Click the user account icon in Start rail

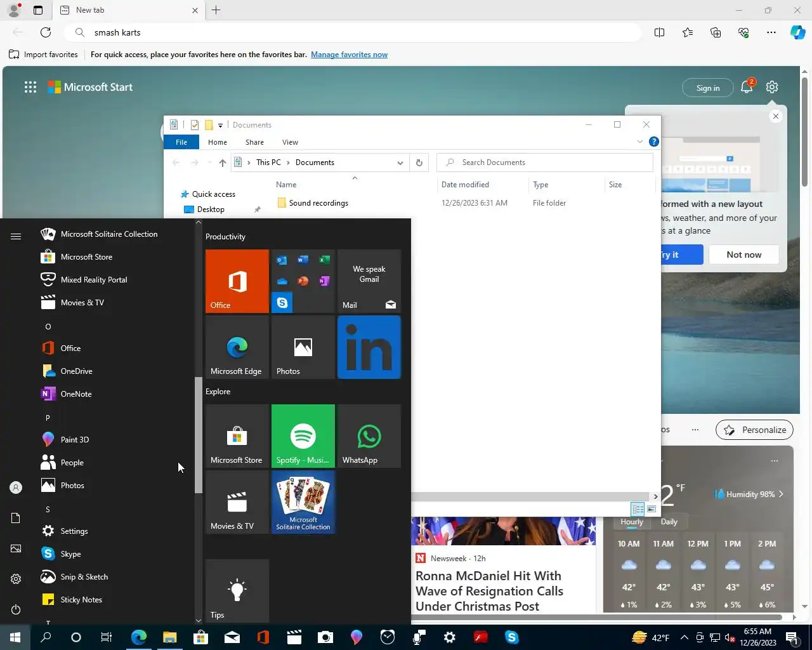16,487
